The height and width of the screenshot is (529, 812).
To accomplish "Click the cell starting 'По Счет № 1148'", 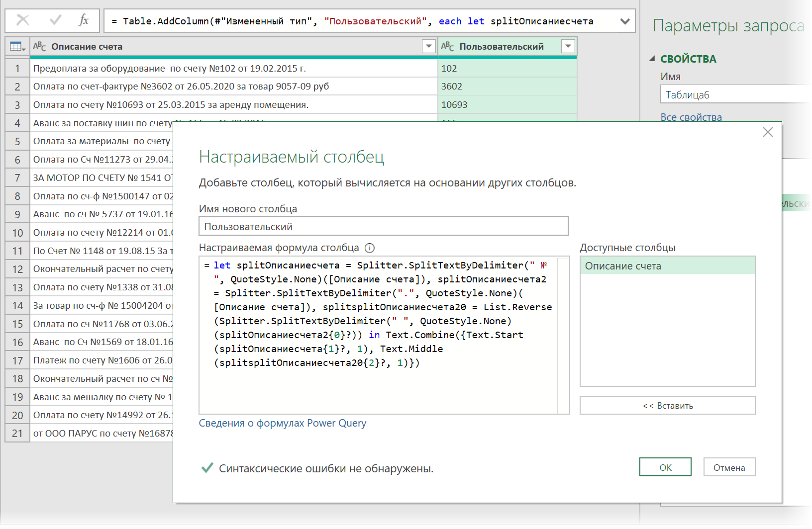I will coord(102,251).
